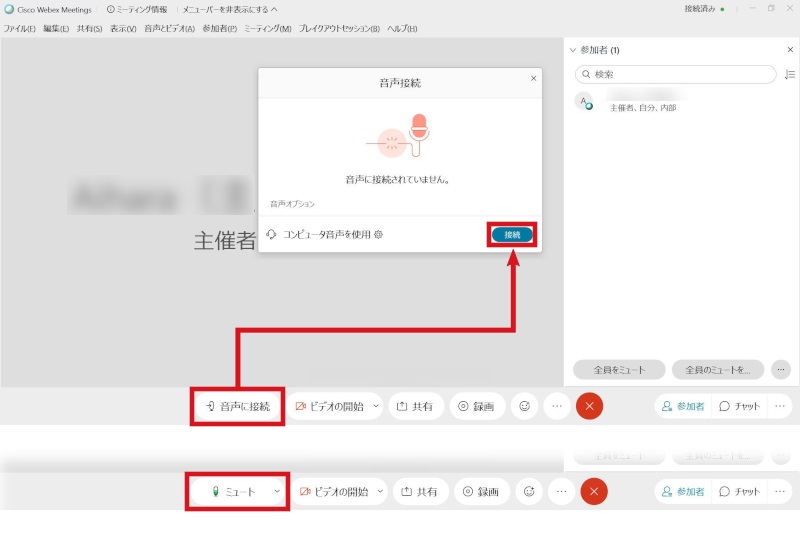Open the 音声とビデオ menu
This screenshot has width=800, height=537.
tap(169, 29)
